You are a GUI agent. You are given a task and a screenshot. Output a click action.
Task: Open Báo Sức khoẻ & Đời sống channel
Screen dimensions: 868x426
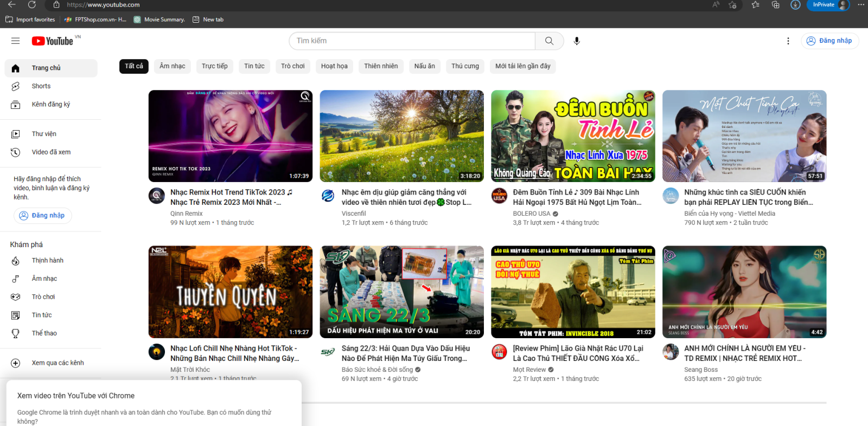(377, 370)
